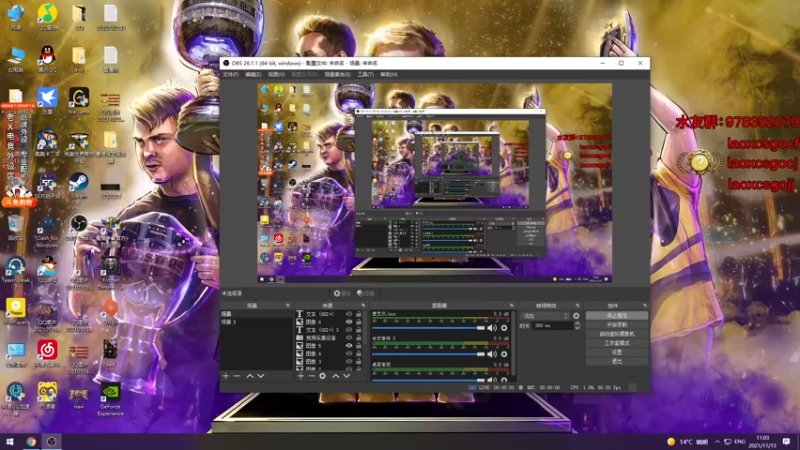Select the Clash for Windows desktop icon
800x450 pixels.
click(47, 231)
